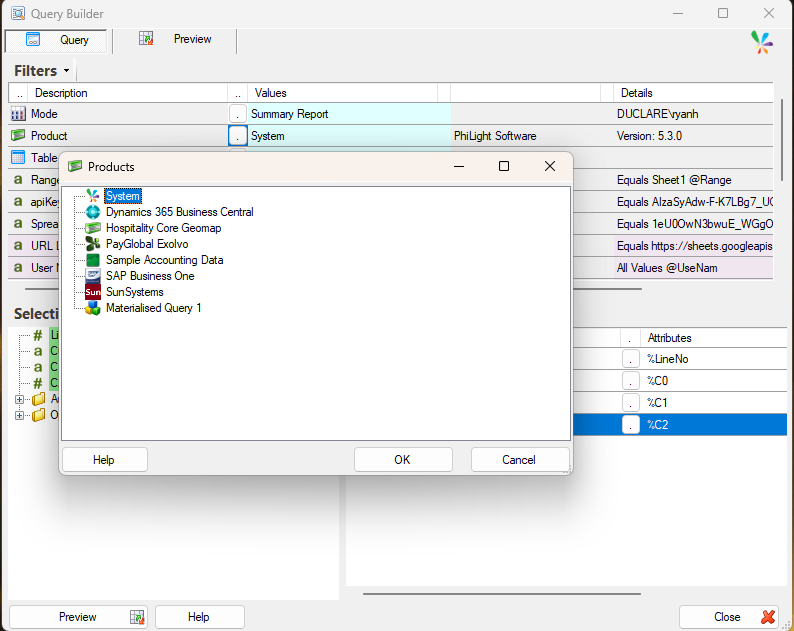Click the %LineNo attribute lookup button
Screen dimensions: 794x631
(x=630, y=359)
